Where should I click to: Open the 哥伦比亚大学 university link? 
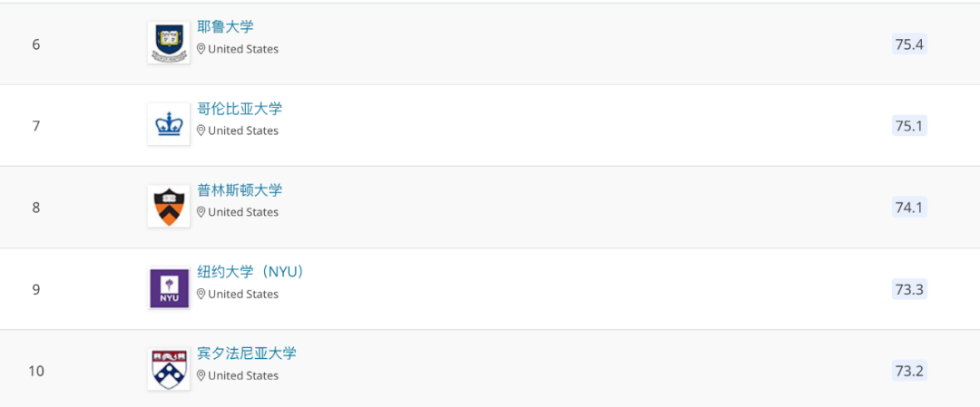pyautogui.click(x=240, y=109)
